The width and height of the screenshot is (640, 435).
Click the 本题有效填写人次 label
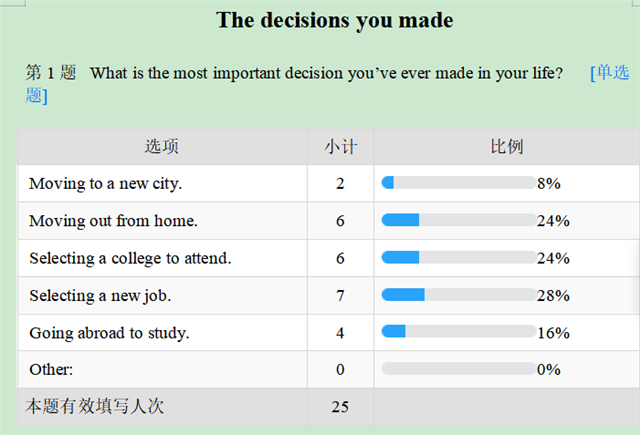point(95,406)
